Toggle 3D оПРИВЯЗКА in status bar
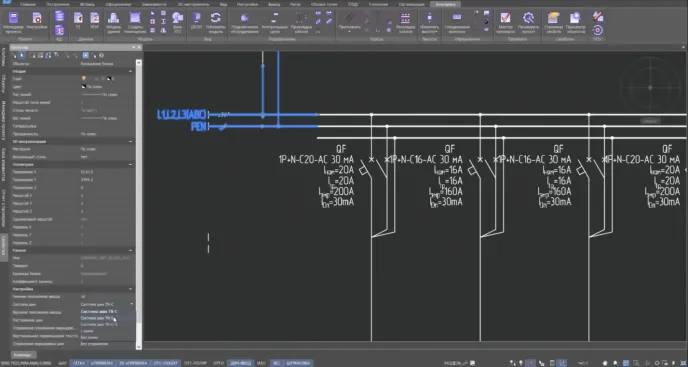Image resolution: width=688 pixels, height=367 pixels. pos(133,363)
